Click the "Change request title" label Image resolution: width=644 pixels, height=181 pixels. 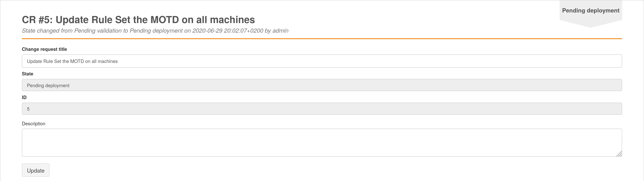pos(45,49)
